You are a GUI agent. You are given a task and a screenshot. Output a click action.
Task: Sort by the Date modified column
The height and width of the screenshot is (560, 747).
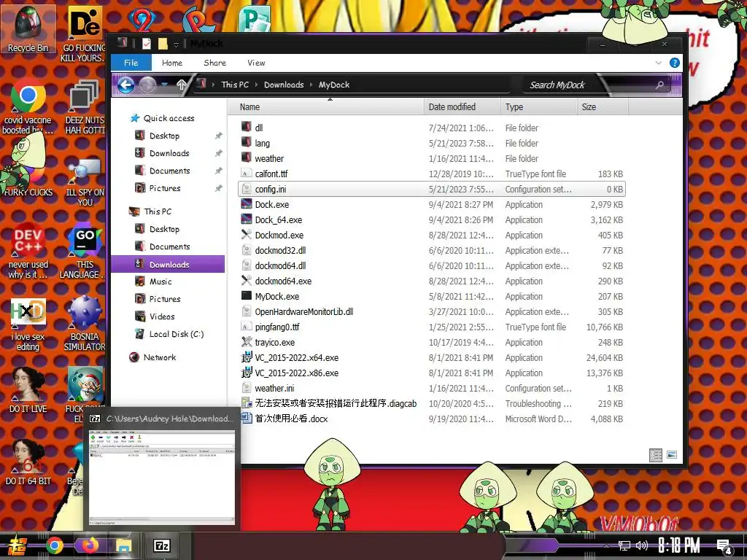coord(462,106)
